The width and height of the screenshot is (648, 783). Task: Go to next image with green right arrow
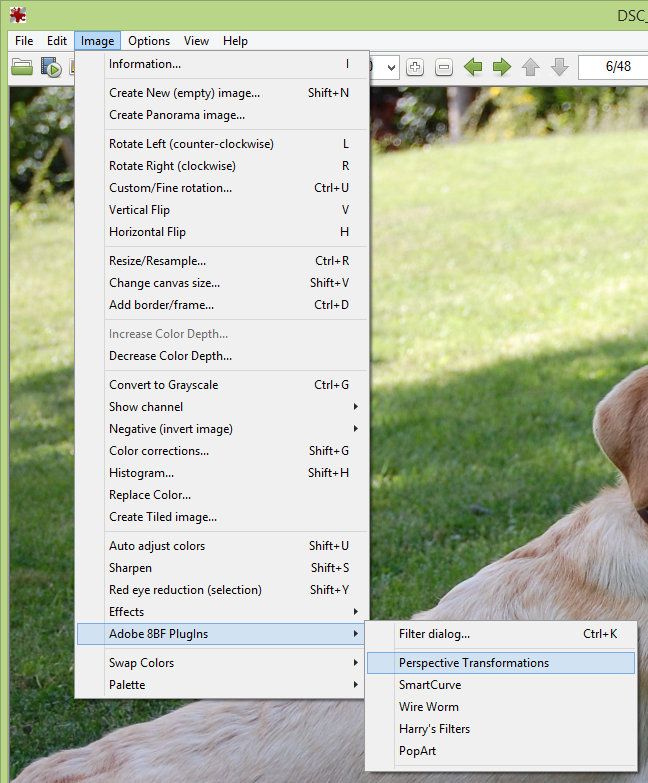pos(502,68)
